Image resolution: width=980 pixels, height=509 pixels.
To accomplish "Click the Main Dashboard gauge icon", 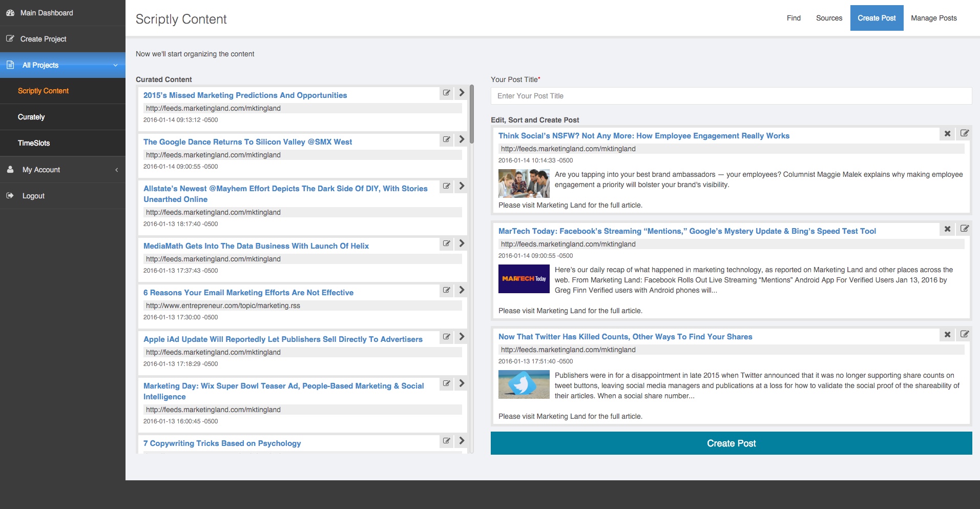I will pos(10,13).
